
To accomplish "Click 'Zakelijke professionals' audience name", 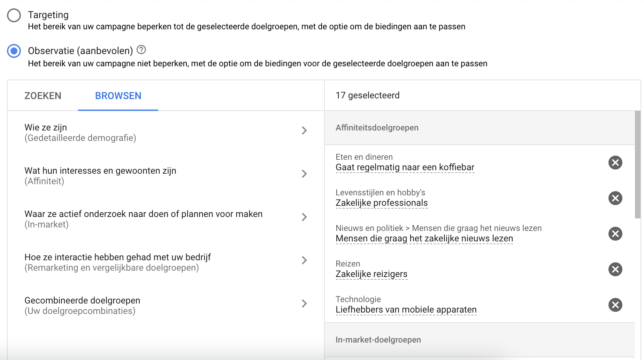I will [382, 203].
